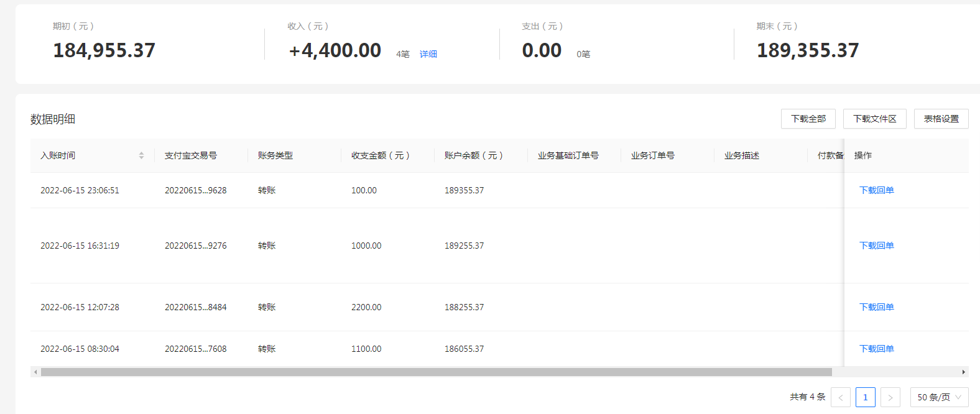Click the balance cell 189355.37
This screenshot has width=980, height=414.
tap(464, 190)
